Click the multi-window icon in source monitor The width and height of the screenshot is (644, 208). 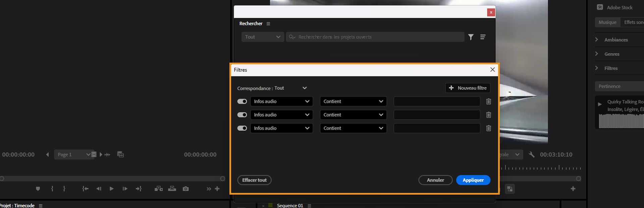tap(120, 154)
